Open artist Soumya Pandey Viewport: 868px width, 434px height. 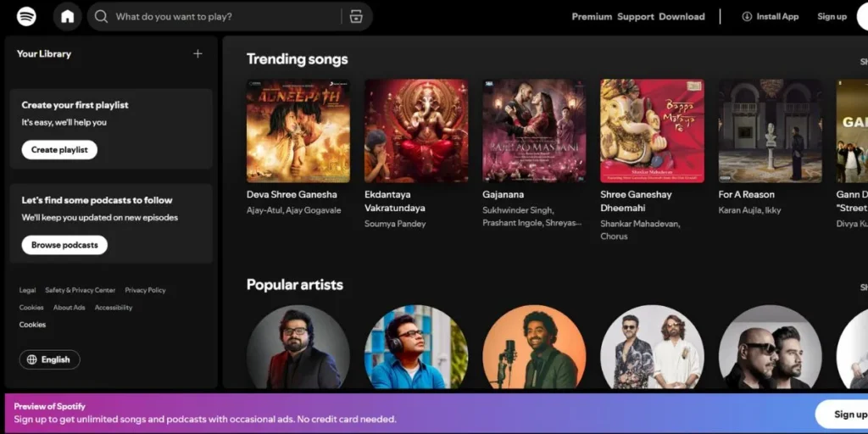pyautogui.click(x=395, y=224)
